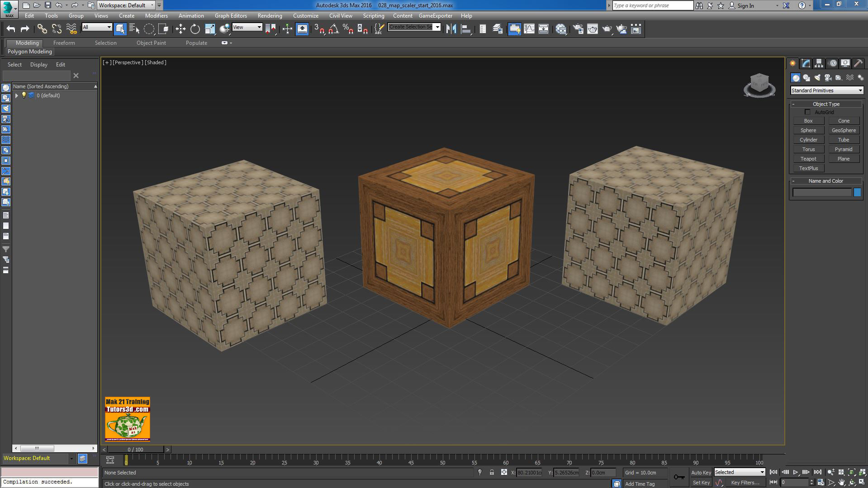Open the Time Configuration dialog
Viewport: 868px width, 488px height.
[x=821, y=483]
